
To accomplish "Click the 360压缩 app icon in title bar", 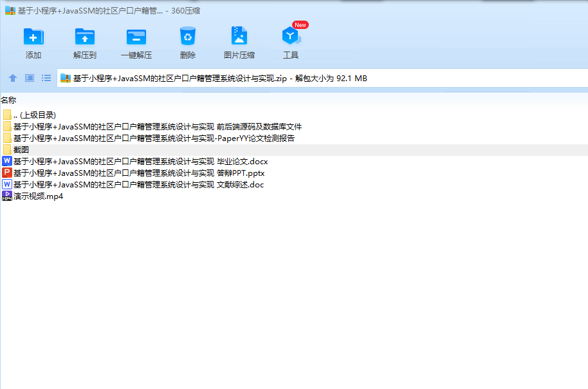I will [x=10, y=10].
